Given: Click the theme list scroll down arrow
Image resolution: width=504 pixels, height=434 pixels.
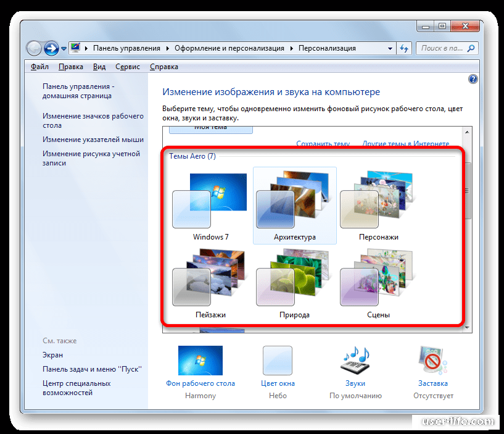Looking at the screenshot, I should [x=467, y=328].
